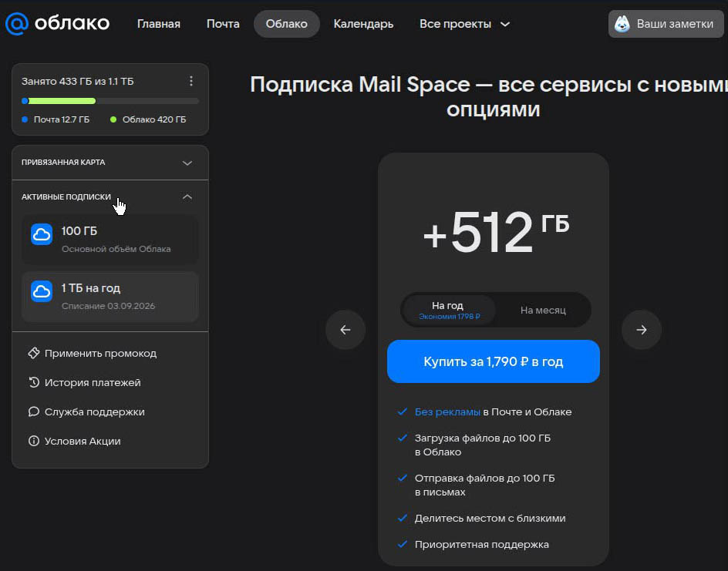The width and height of the screenshot is (728, 571).
Task: Click the storage usage progress bar
Action: tap(110, 101)
